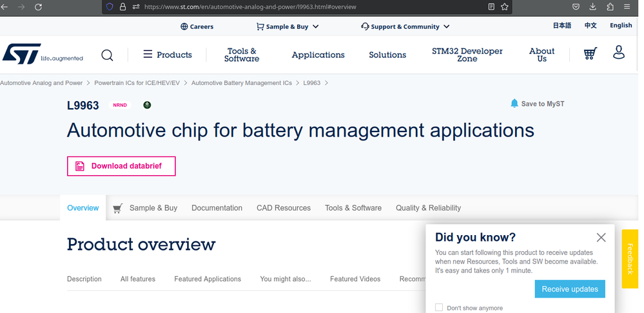Jump to All features section
The width and height of the screenshot is (644, 313).
(x=138, y=279)
